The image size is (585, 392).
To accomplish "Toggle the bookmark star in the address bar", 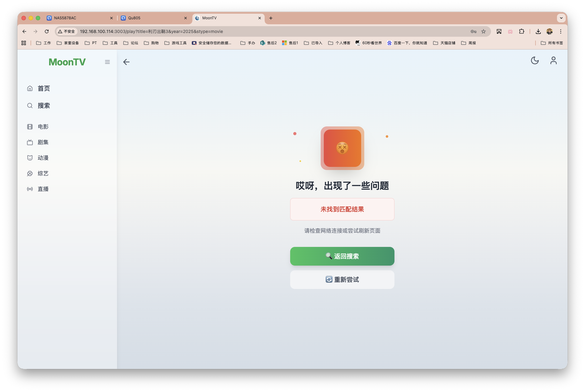I will tap(484, 31).
